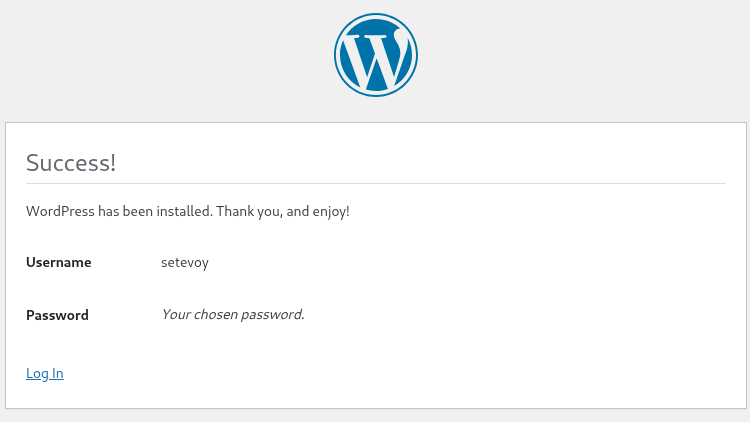Image resolution: width=750 pixels, height=422 pixels.
Task: Click the WordPress logo
Action: pyautogui.click(x=375, y=56)
